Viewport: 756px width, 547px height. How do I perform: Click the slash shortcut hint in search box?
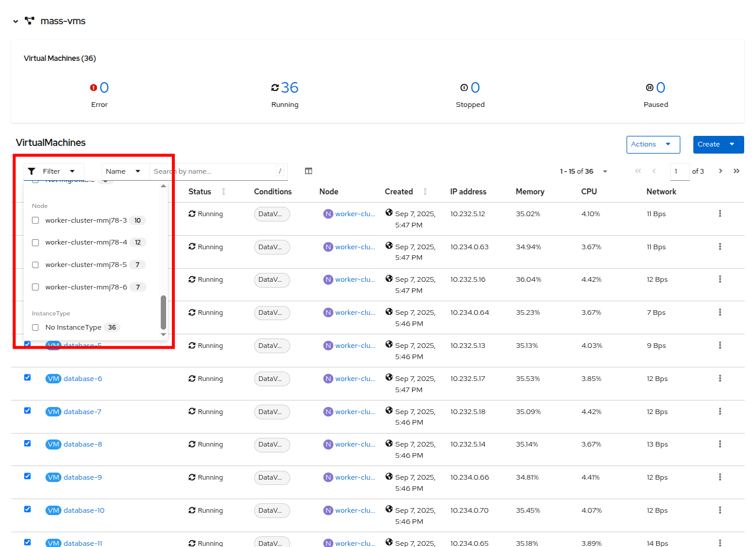point(280,171)
